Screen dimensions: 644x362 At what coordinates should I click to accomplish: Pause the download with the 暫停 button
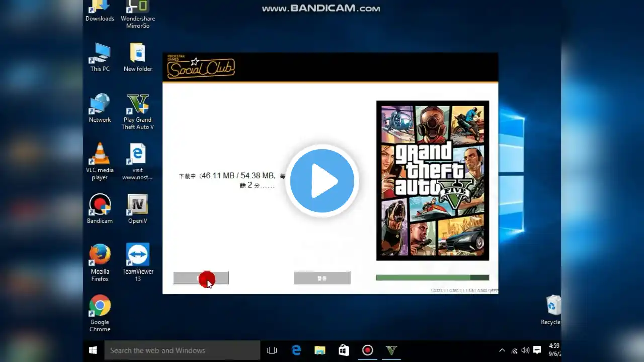(322, 278)
